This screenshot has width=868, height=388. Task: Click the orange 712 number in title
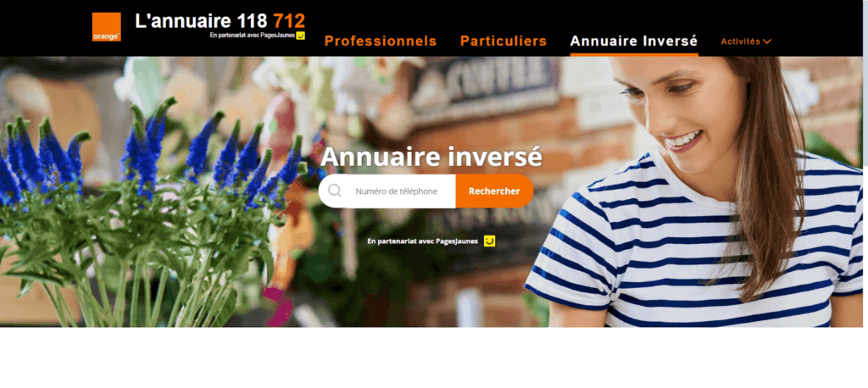coord(289,21)
